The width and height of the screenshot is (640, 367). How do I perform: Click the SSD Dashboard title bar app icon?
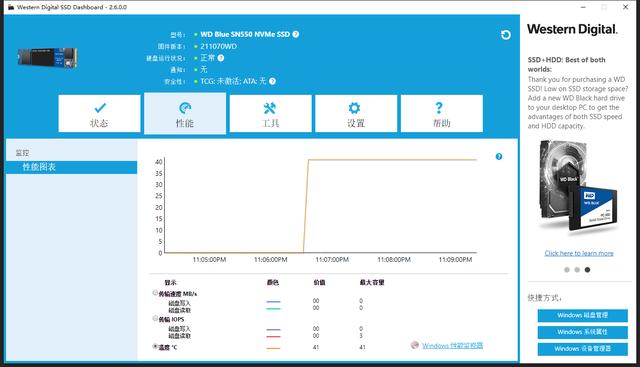click(x=11, y=7)
